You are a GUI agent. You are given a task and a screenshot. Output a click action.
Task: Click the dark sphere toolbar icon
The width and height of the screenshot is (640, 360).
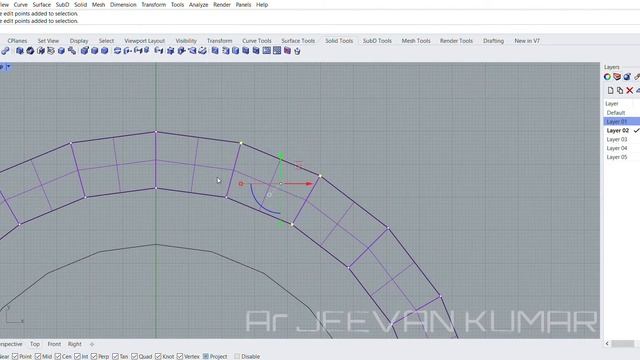pos(30,51)
